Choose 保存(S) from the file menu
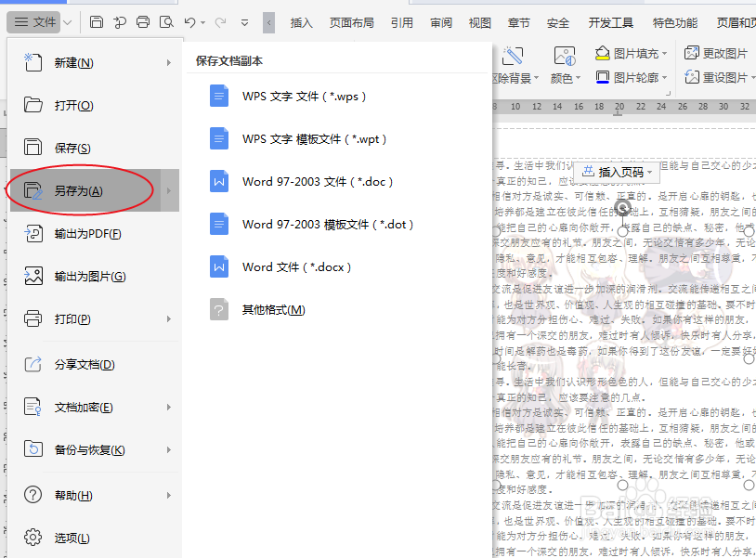The width and height of the screenshot is (756, 558). coord(95,148)
